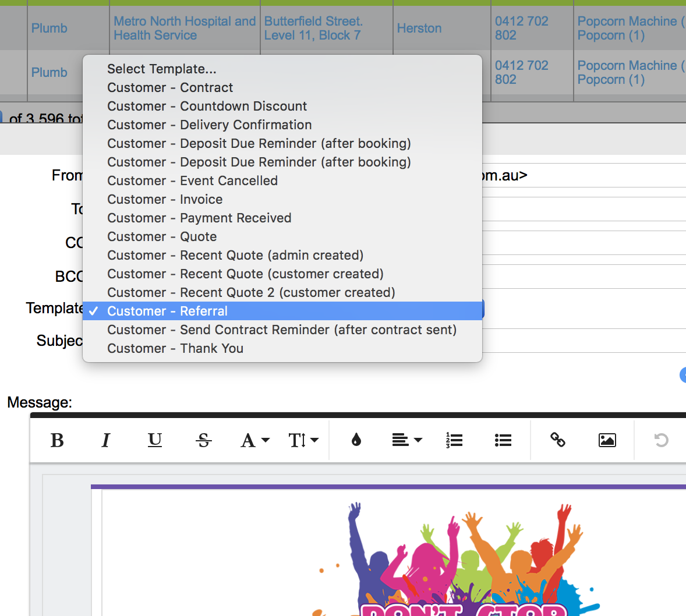Insert an ordered numbered list

[454, 441]
